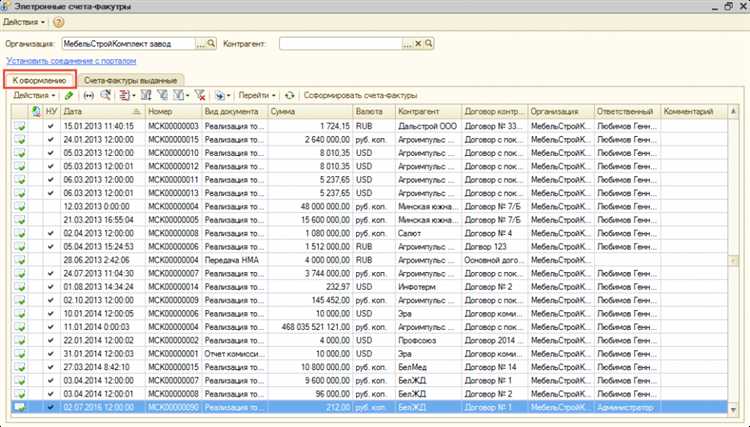
Task: Toggle НУ checkmark for row 15.01.2013
Action: coord(52,128)
